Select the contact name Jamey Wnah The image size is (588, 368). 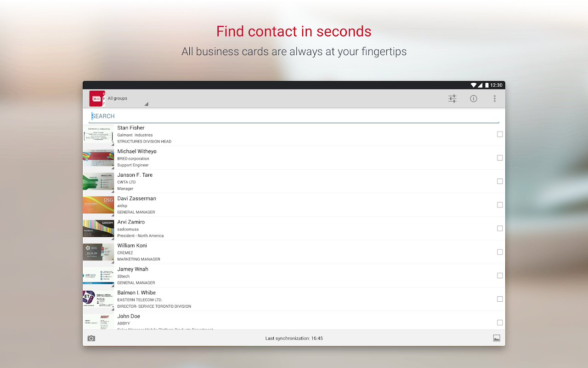coord(133,269)
